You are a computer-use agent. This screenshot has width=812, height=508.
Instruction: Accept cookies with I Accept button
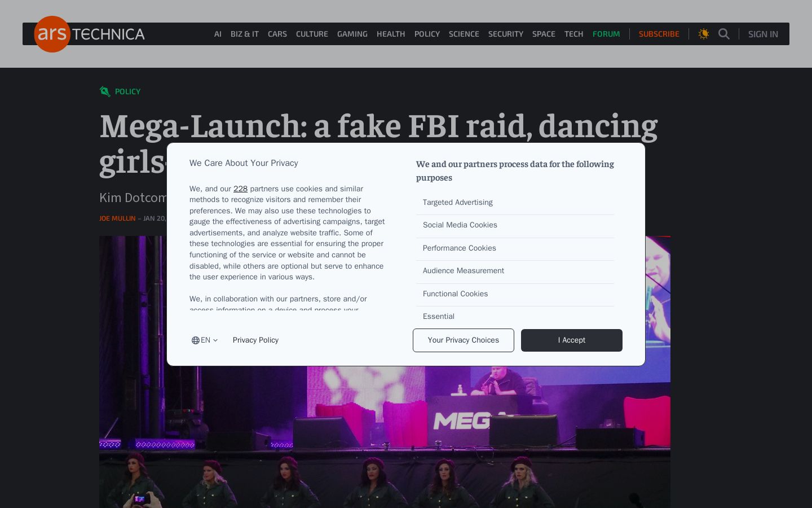(x=572, y=340)
